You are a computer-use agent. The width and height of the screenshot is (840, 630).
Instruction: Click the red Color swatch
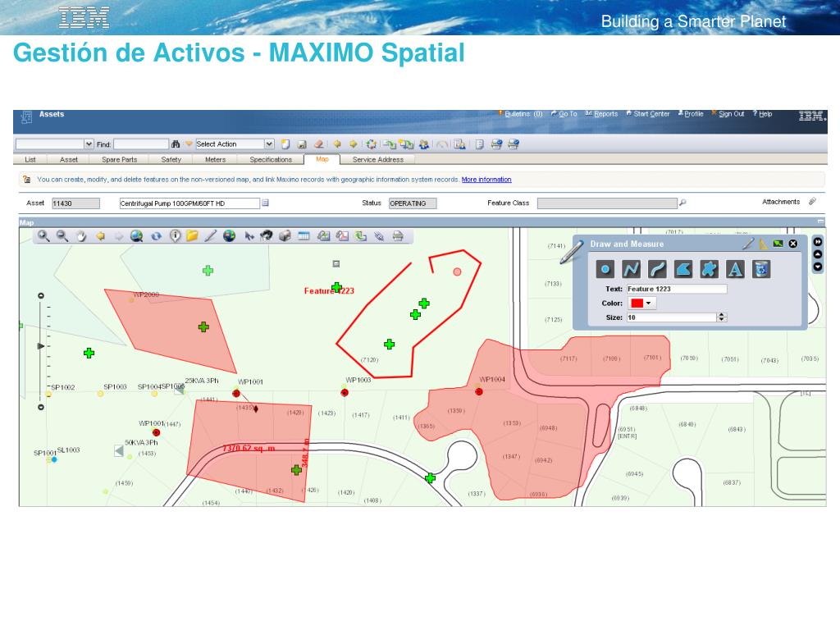pos(637,304)
